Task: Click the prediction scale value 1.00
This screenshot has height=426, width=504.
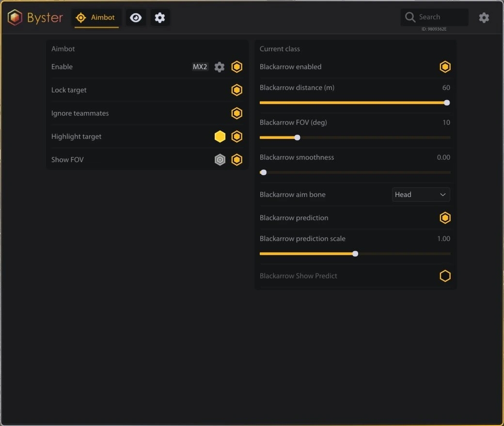Action: (x=443, y=239)
